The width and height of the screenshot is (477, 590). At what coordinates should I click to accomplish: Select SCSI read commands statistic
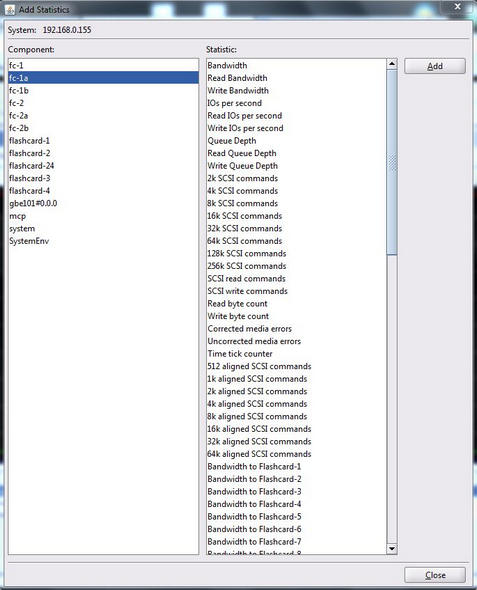click(297, 278)
